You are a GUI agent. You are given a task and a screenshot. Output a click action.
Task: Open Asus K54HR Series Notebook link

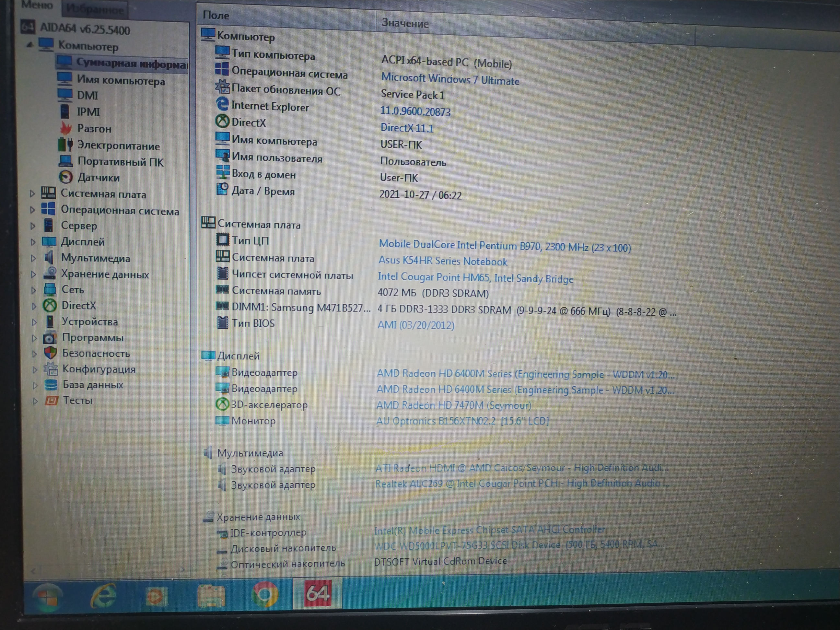(443, 261)
